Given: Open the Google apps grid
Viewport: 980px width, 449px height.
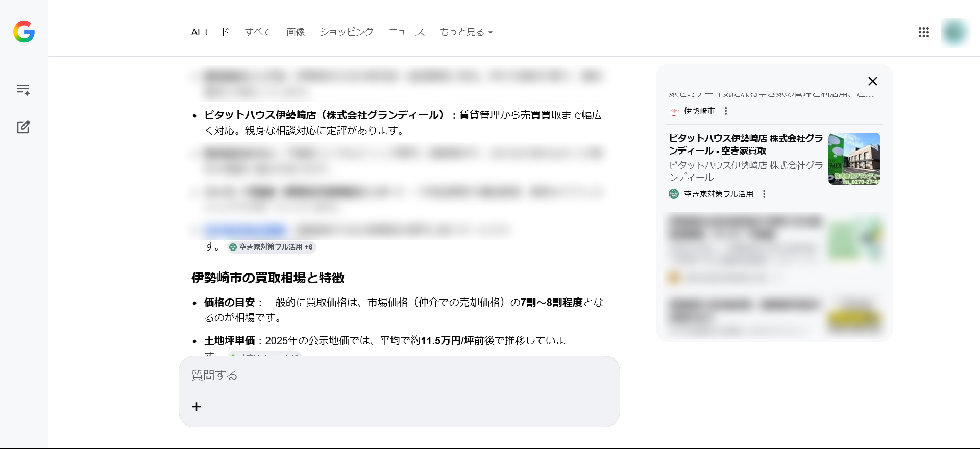Looking at the screenshot, I should click(923, 32).
